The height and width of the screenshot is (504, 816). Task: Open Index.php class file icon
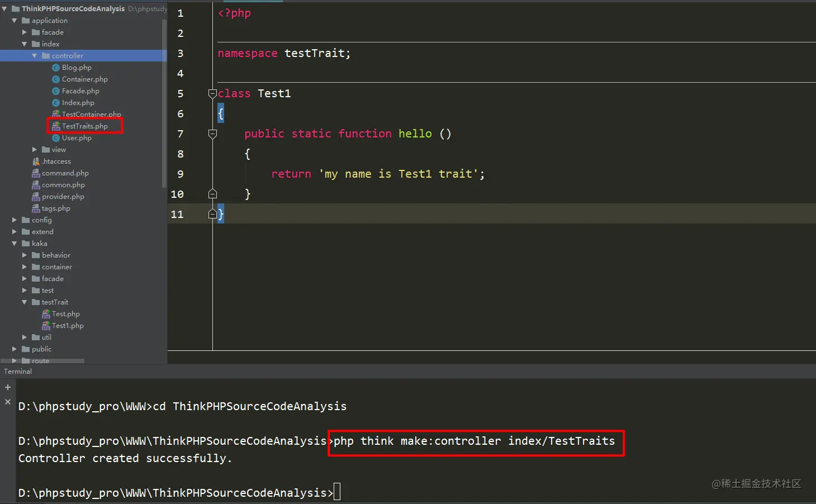tap(56, 103)
